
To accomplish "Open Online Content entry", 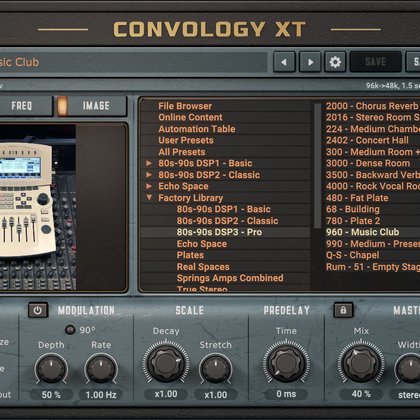I will pyautogui.click(x=190, y=117).
